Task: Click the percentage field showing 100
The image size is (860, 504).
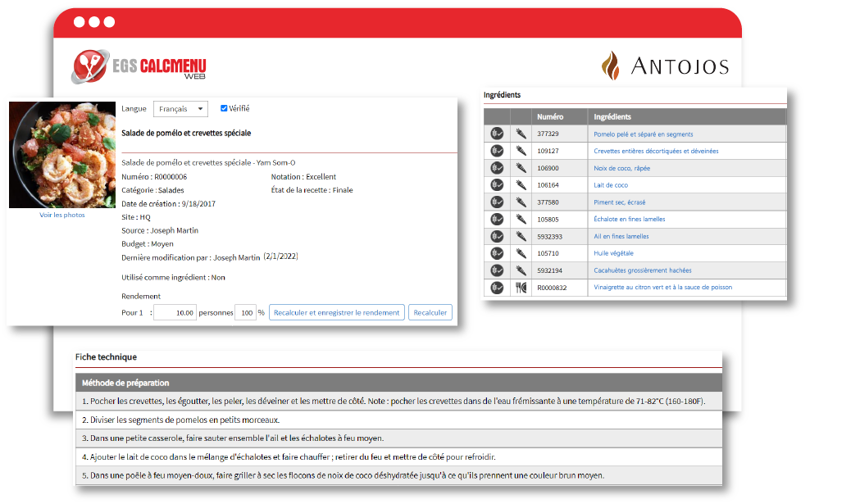Action: click(x=246, y=312)
